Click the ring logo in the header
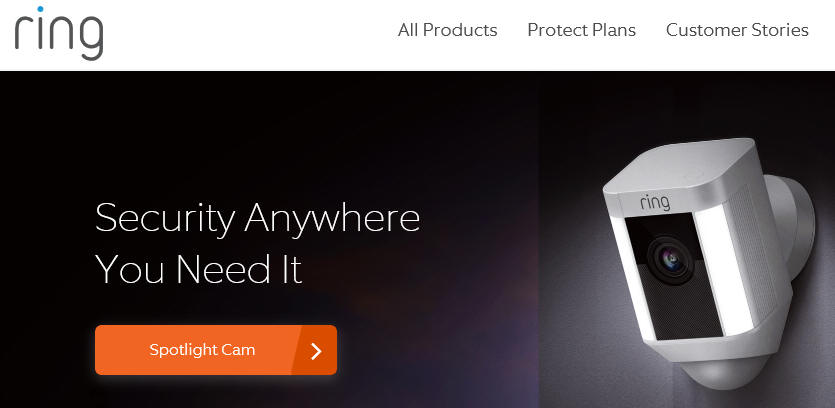 coord(59,33)
